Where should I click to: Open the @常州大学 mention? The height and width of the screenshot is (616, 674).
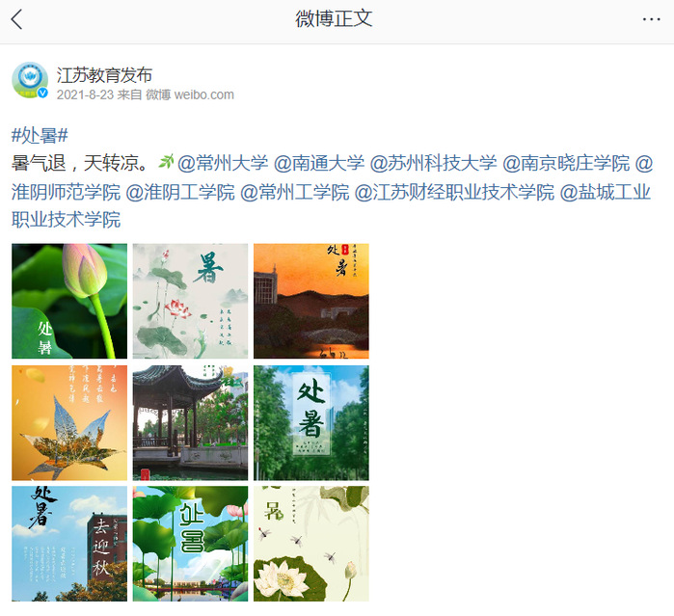click(x=223, y=163)
